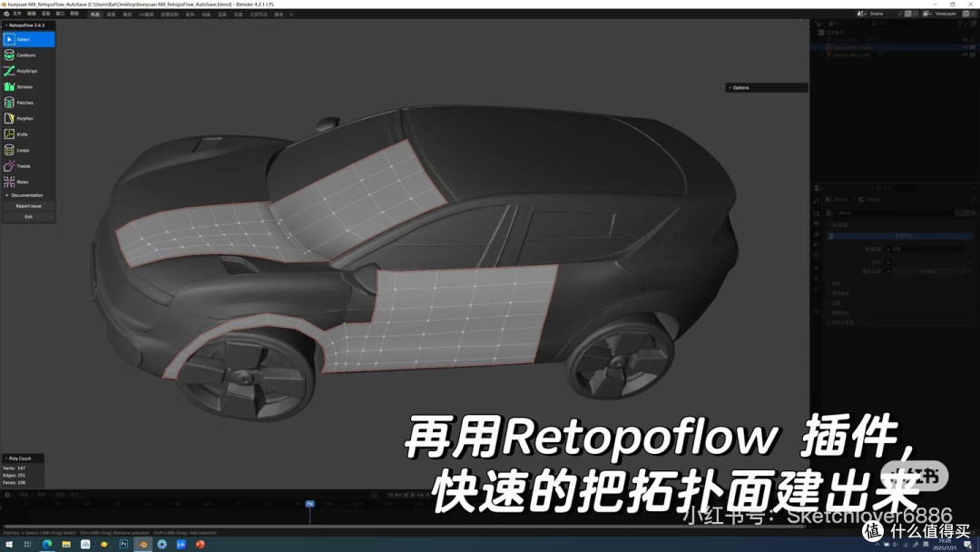Switch to Photoshop from the taskbar

[x=123, y=545]
